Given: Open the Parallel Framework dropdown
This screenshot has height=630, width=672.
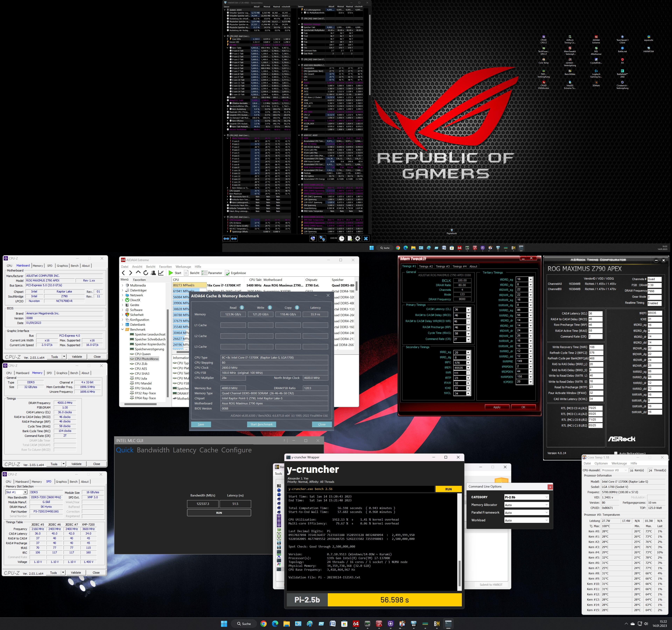Looking at the screenshot, I should point(526,512).
